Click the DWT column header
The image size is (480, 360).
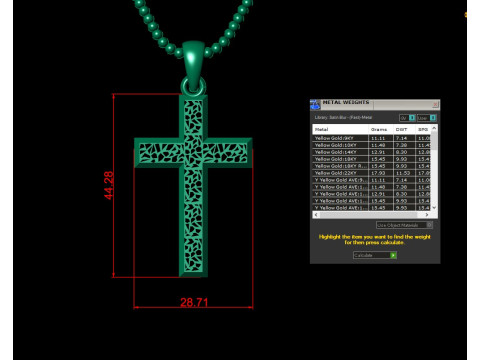pos(404,129)
